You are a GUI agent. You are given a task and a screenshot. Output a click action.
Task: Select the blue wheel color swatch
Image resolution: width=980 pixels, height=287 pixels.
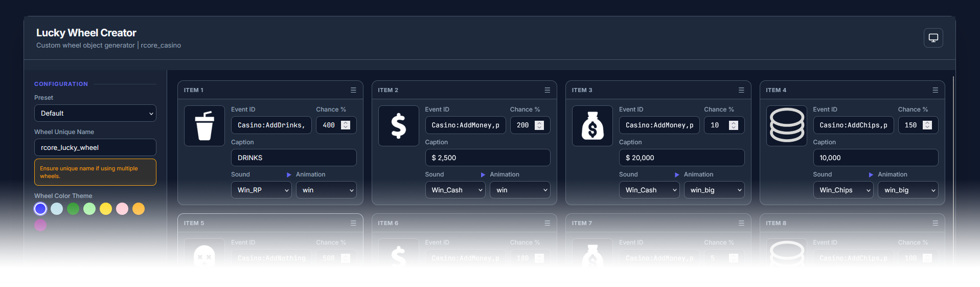pyautogui.click(x=40, y=209)
